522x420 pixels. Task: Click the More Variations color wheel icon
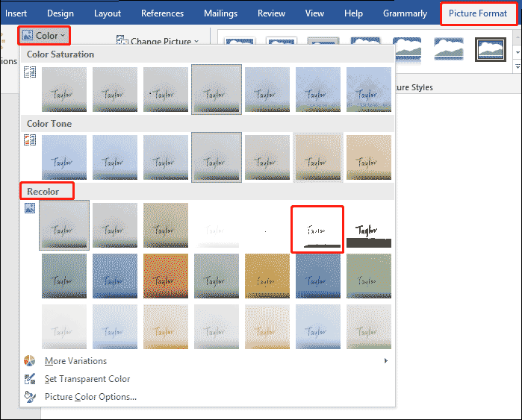point(31,361)
